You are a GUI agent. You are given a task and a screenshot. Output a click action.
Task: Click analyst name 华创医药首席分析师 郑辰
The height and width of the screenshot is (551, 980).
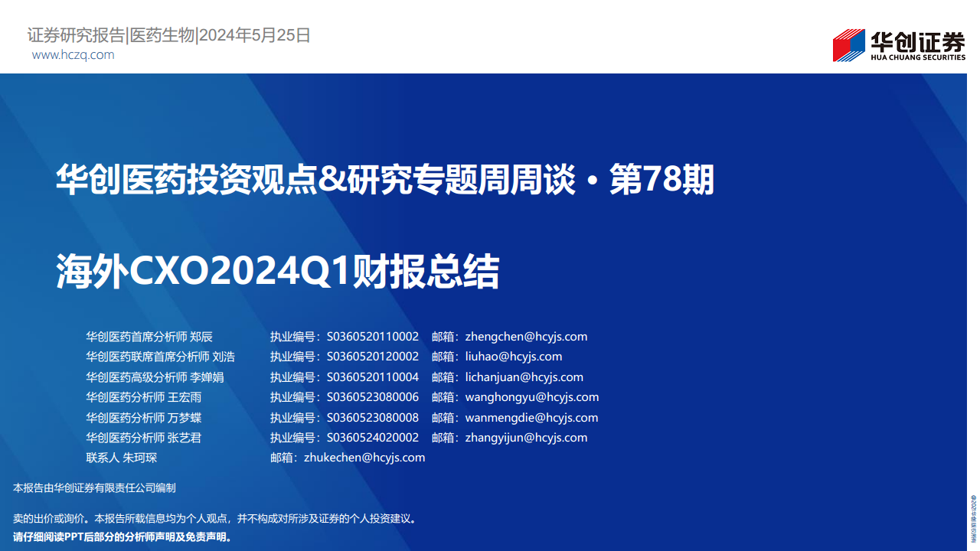point(149,337)
